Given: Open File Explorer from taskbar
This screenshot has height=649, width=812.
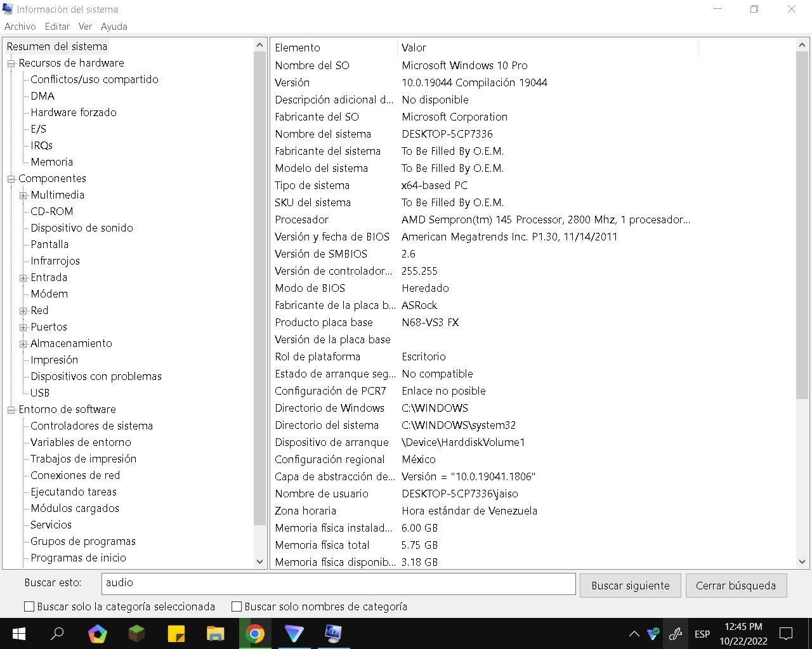Looking at the screenshot, I should tap(216, 633).
